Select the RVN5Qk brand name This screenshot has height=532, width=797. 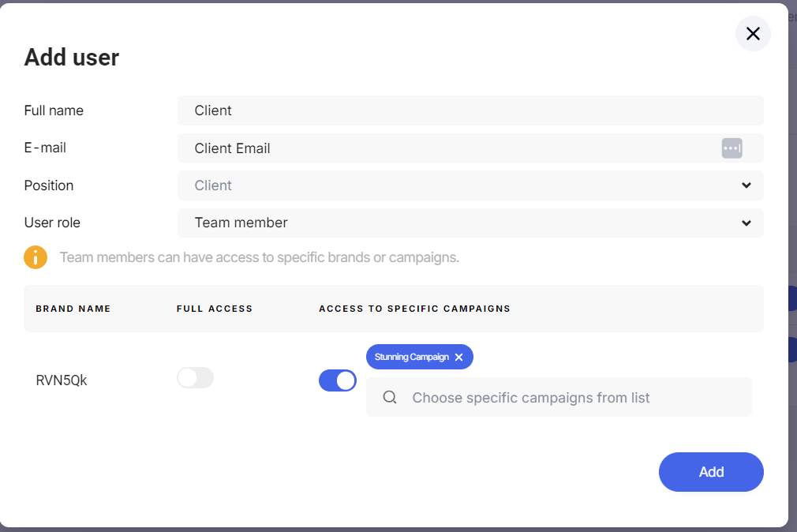62,380
